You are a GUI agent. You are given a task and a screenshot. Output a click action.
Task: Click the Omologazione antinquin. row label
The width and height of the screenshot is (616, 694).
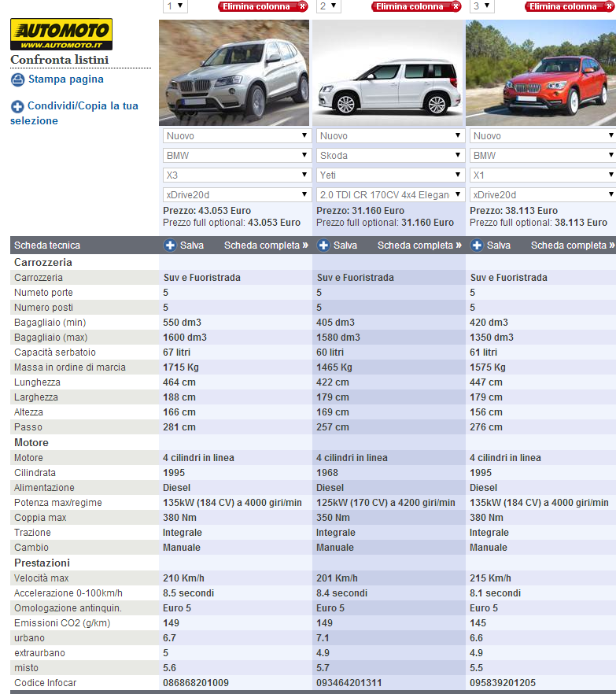(68, 608)
